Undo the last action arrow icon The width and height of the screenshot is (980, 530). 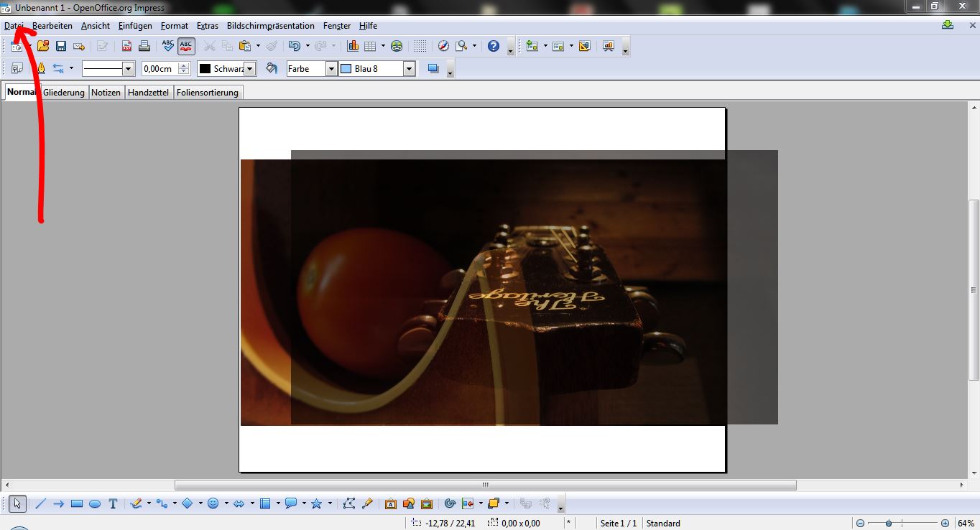coord(294,46)
